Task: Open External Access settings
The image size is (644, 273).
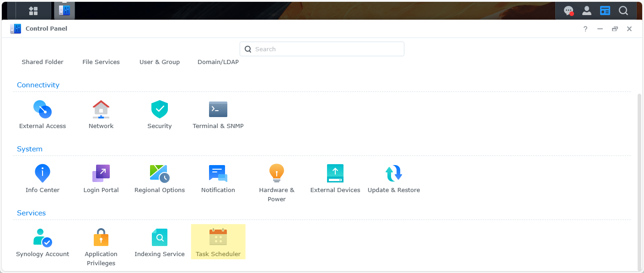Action: [43, 110]
